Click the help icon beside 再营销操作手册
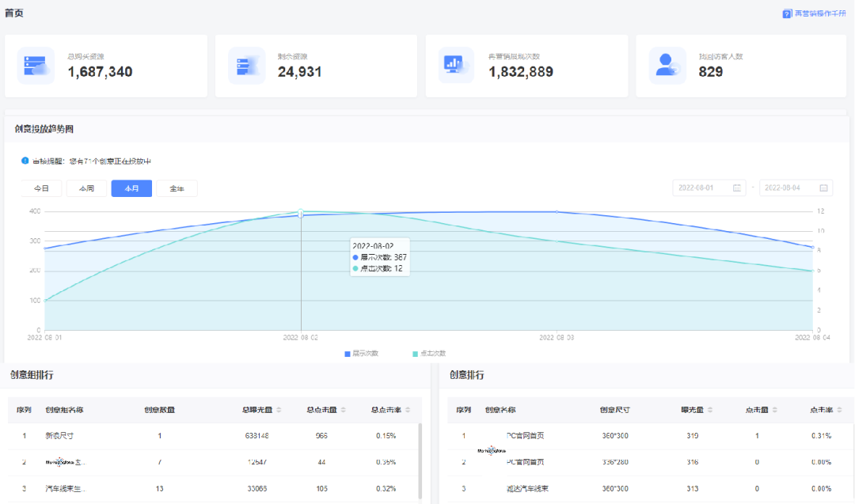 click(x=787, y=13)
